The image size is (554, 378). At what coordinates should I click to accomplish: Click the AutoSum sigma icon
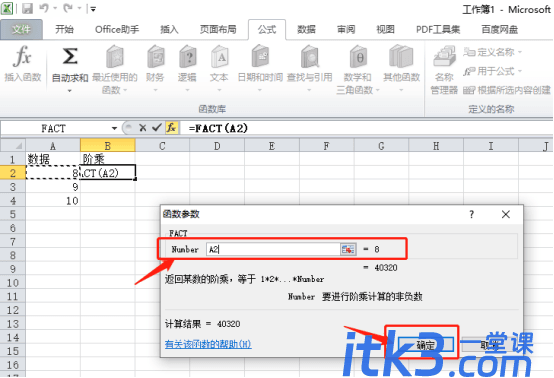[70, 57]
